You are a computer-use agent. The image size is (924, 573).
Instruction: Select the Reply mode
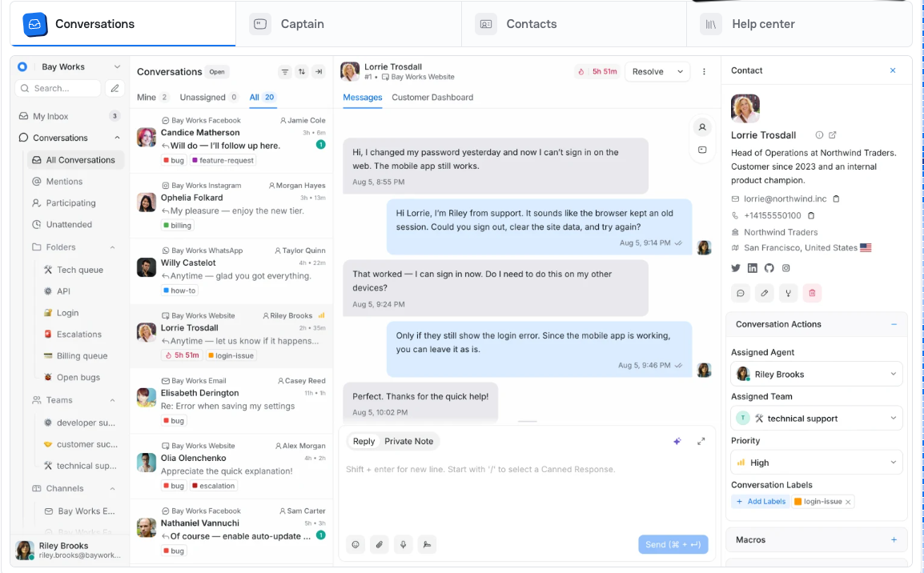pos(364,441)
